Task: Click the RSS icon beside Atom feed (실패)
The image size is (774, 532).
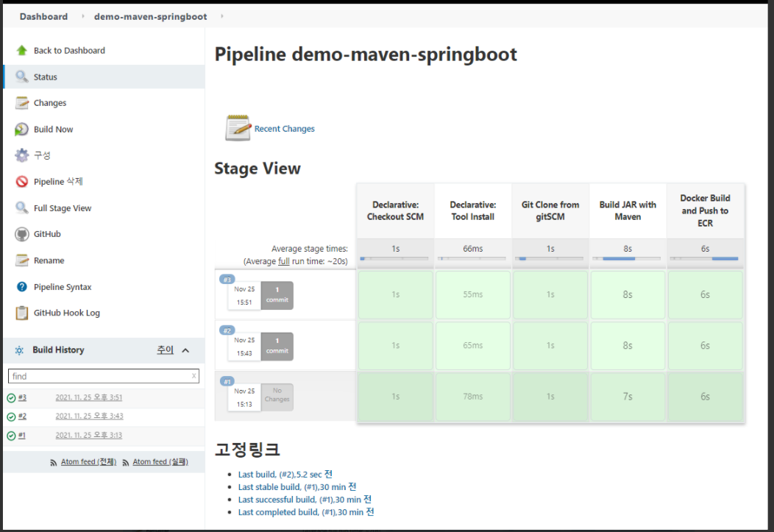Action: tap(125, 462)
